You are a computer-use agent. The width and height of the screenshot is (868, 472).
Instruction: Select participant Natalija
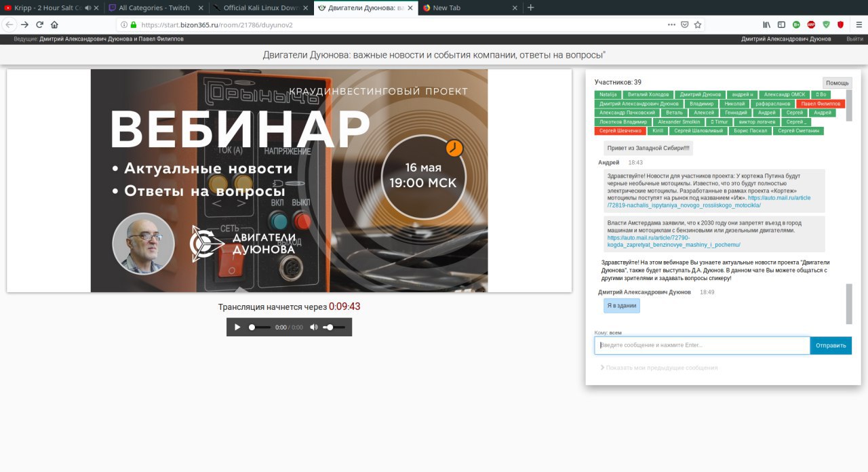pos(608,94)
